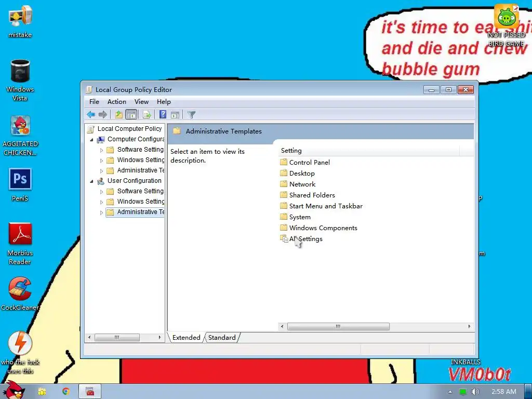
Task: Click the tree pane horizontal scrollbar thumb
Action: tap(117, 337)
